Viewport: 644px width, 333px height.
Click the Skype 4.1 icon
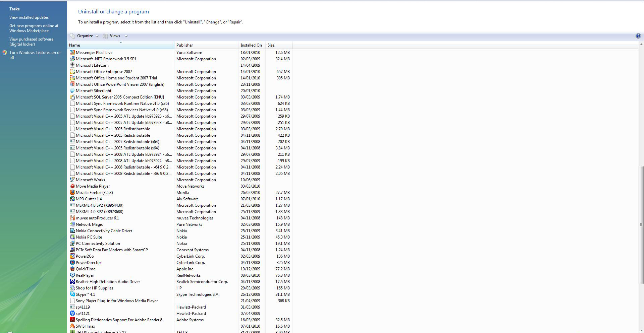tap(72, 294)
